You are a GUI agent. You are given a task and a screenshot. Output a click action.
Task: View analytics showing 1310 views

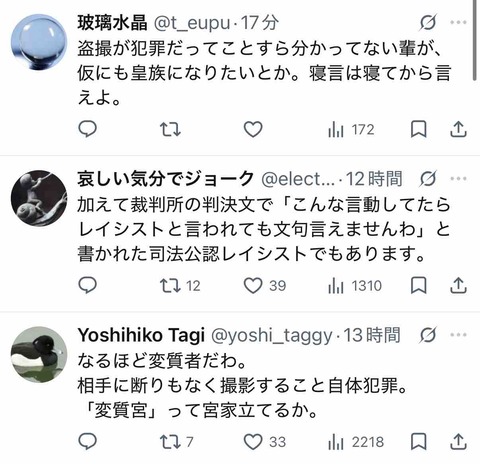click(x=355, y=286)
